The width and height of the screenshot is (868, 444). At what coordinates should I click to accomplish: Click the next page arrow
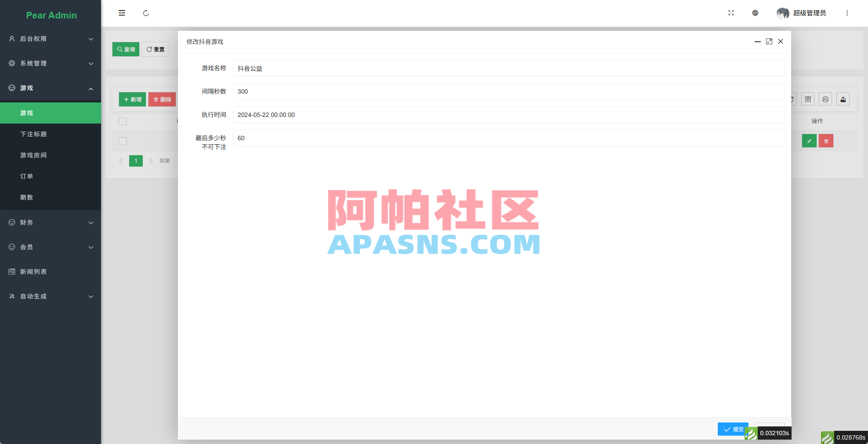(x=151, y=161)
